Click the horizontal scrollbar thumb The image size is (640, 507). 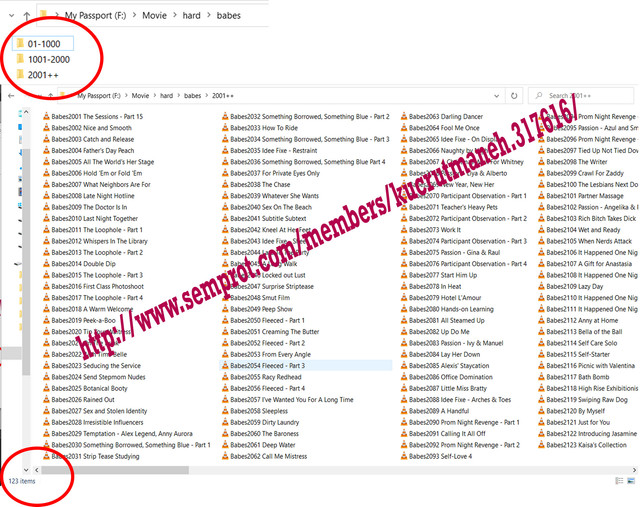pyautogui.click(x=115, y=470)
